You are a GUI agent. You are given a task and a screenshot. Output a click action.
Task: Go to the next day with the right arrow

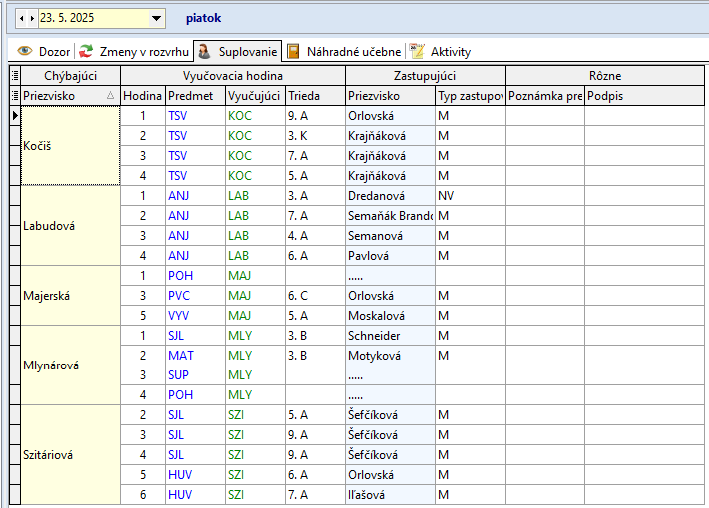coord(32,19)
